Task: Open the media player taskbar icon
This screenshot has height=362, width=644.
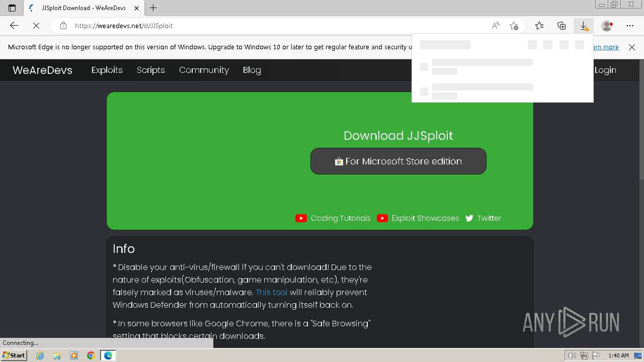Action: click(x=74, y=355)
